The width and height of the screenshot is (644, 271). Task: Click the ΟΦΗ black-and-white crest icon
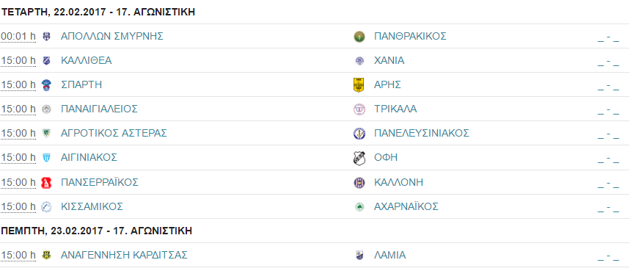(x=359, y=158)
